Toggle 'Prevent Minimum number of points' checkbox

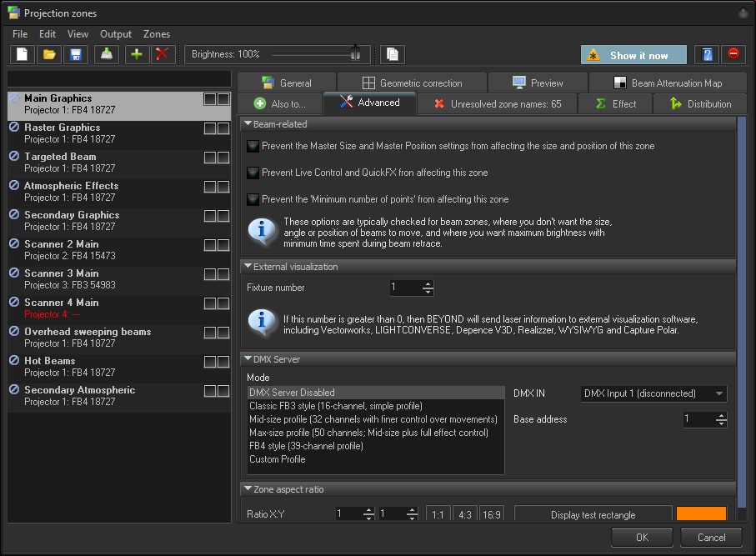pyautogui.click(x=253, y=200)
